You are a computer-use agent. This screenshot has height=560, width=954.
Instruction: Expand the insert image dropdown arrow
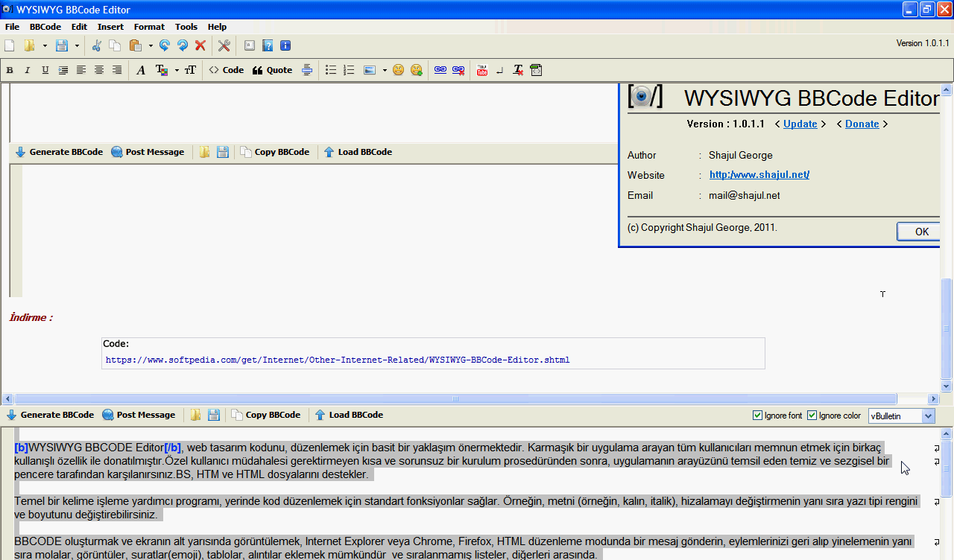[x=385, y=71]
